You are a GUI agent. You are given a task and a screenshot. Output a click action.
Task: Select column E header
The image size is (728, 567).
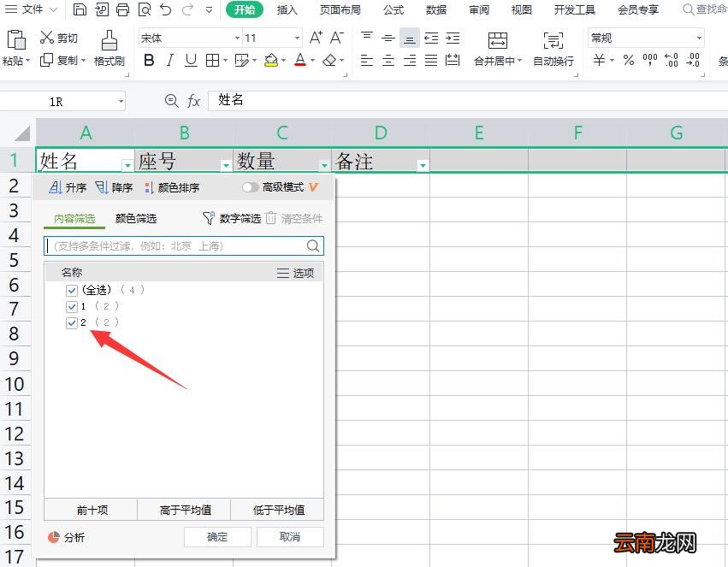[x=479, y=133]
